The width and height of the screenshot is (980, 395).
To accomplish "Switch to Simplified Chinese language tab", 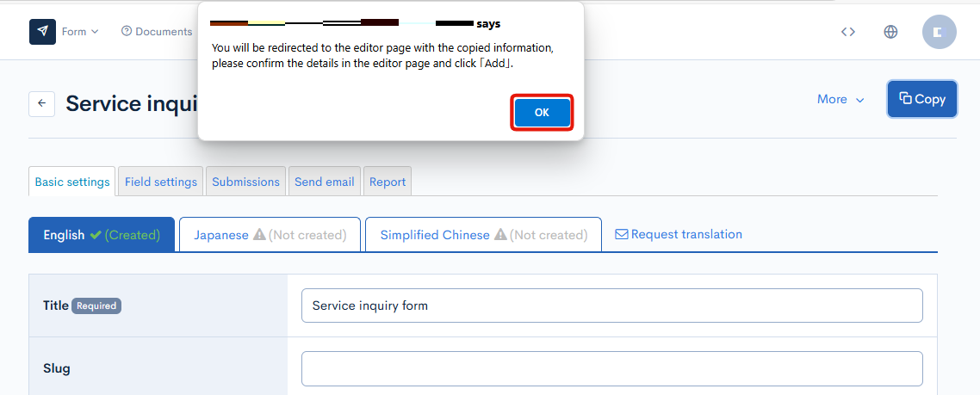I will tap(483, 235).
